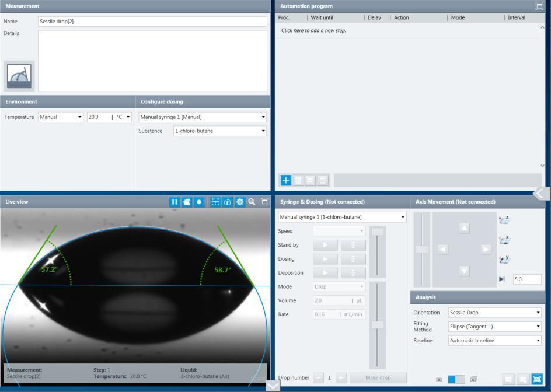Maximize the Automation program panel

(539, 6)
